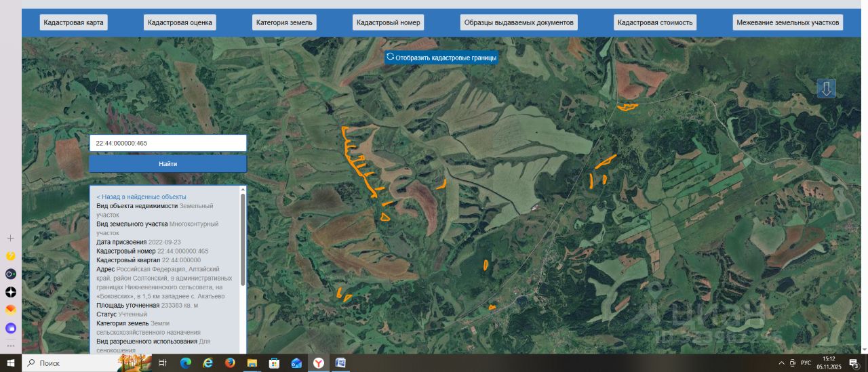Image resolution: width=868 pixels, height=372 pixels.
Task: Launch Internet Explorer from the taskbar
Action: [x=208, y=363]
